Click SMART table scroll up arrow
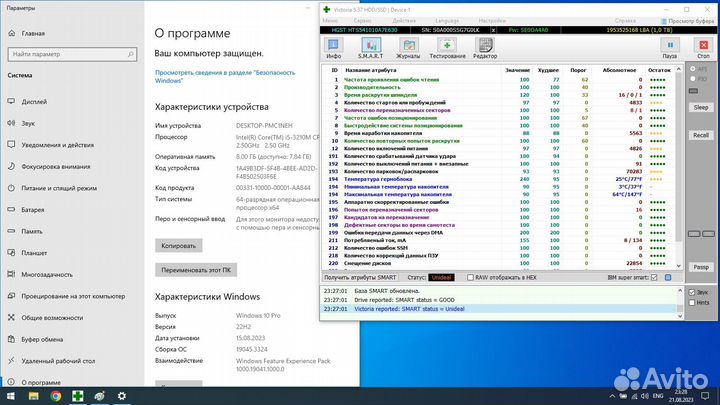Viewport: 720px width, 405px height. pyautogui.click(x=679, y=69)
